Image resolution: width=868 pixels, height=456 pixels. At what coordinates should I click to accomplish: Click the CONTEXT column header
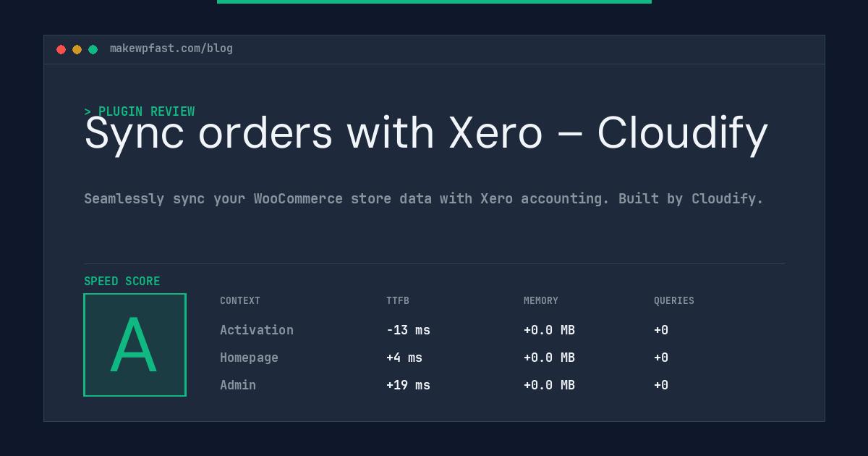coord(240,301)
